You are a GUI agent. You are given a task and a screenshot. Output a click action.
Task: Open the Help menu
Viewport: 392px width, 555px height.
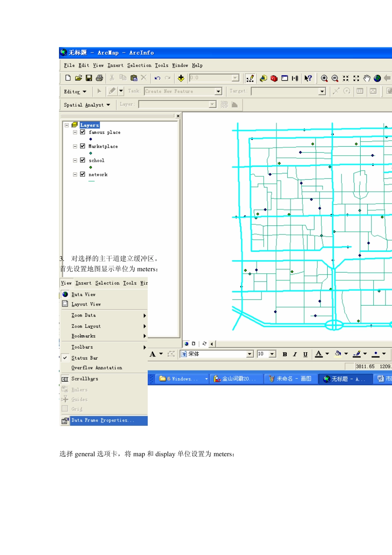pos(197,65)
